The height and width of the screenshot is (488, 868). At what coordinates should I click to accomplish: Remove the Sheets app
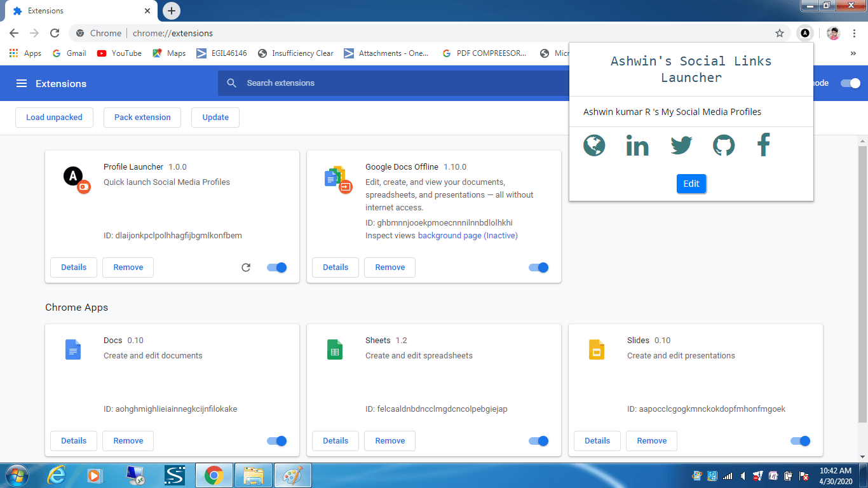(x=390, y=441)
